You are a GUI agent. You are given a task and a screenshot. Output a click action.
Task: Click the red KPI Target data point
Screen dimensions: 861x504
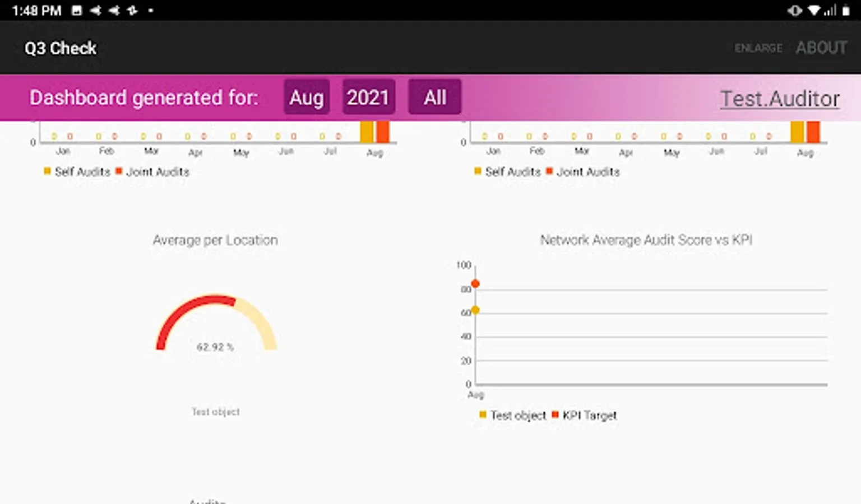[x=475, y=284]
